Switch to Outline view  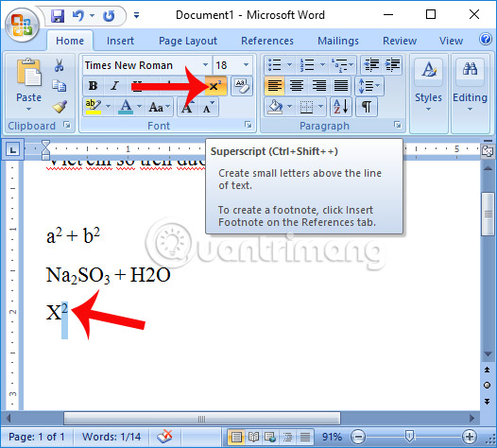click(288, 437)
